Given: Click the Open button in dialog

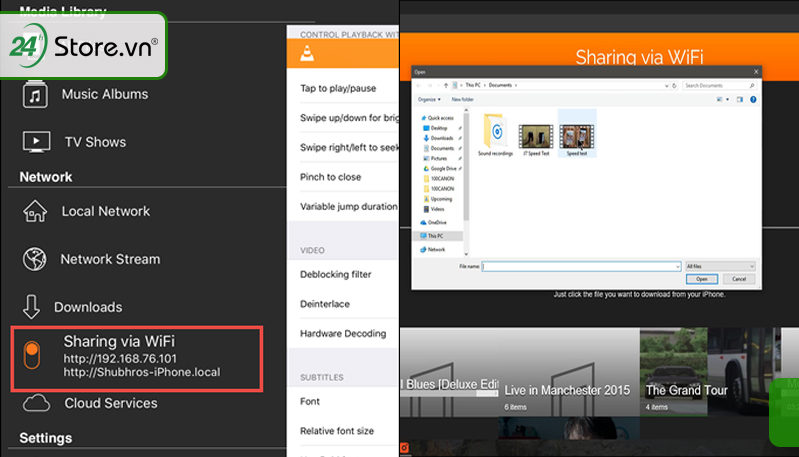Looking at the screenshot, I should click(x=702, y=279).
